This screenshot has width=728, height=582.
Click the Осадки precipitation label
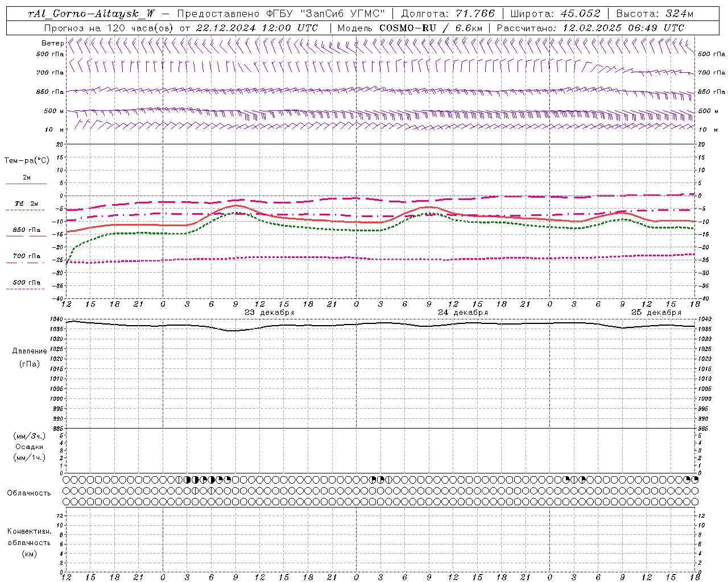point(30,447)
